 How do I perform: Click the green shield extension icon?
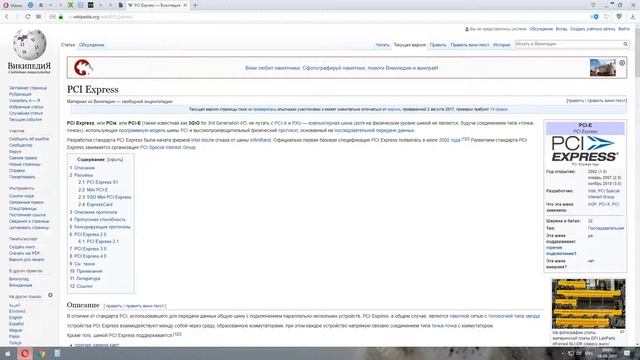(x=619, y=17)
